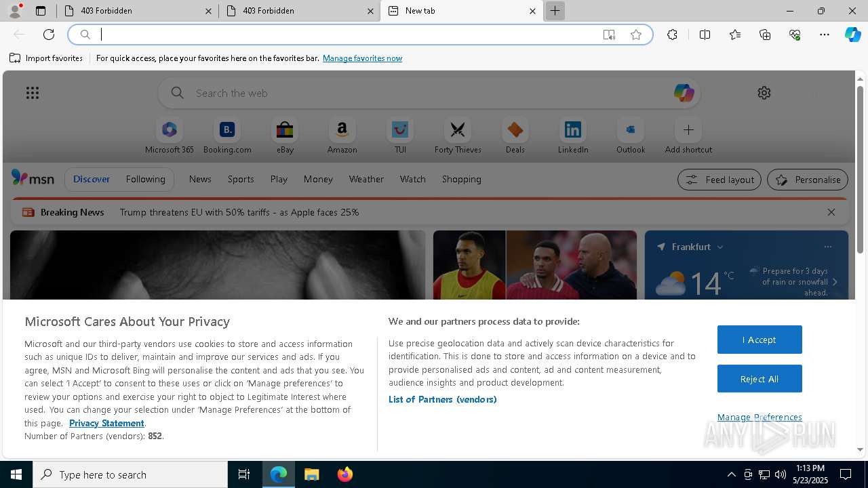The image size is (868, 488).
Task: Select the Discover feed tab
Action: pyautogui.click(x=92, y=179)
